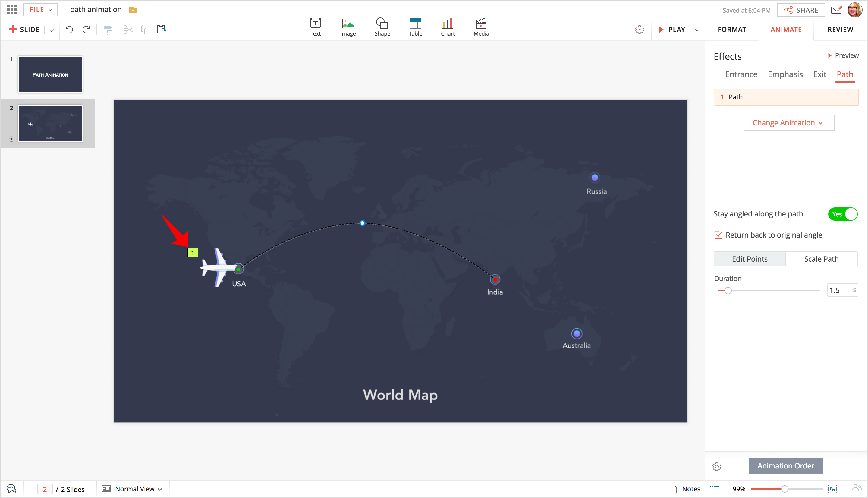Click the Animation Order button
Image resolution: width=868 pixels, height=498 pixels.
coord(786,466)
